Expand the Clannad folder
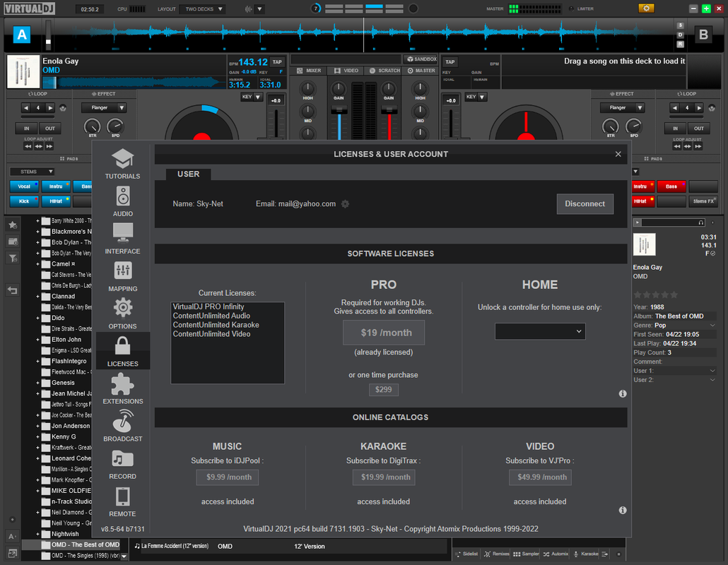The image size is (728, 565). [x=37, y=297]
